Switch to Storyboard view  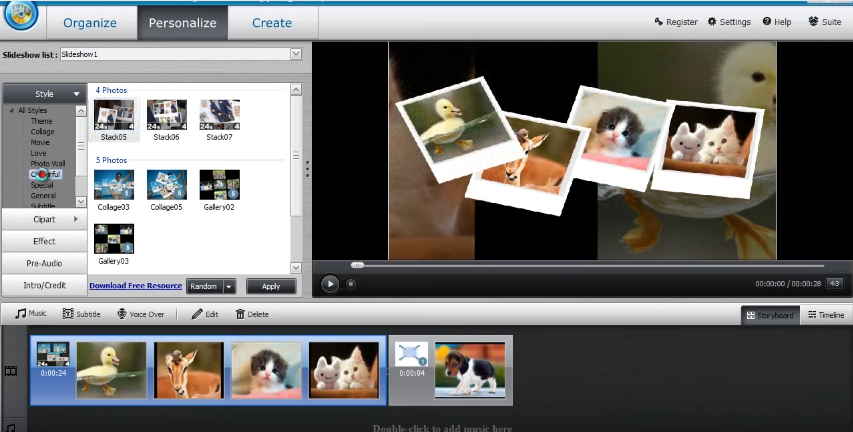tap(770, 315)
